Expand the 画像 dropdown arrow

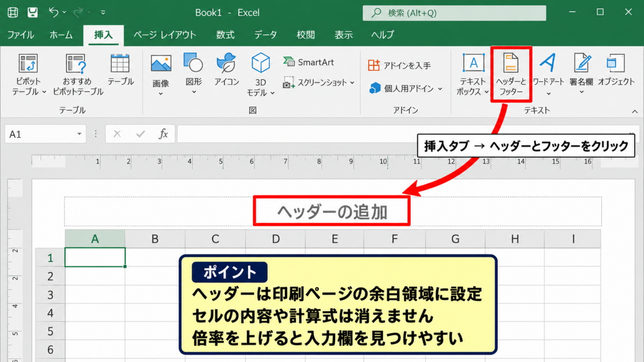coord(161,94)
